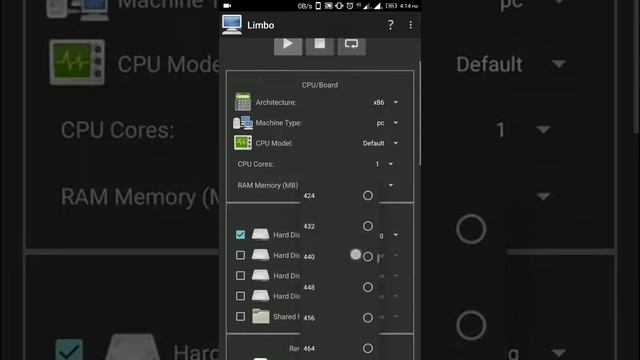Click the "Architecture:" label
This screenshot has height=360, width=640.
pyautogui.click(x=276, y=102)
